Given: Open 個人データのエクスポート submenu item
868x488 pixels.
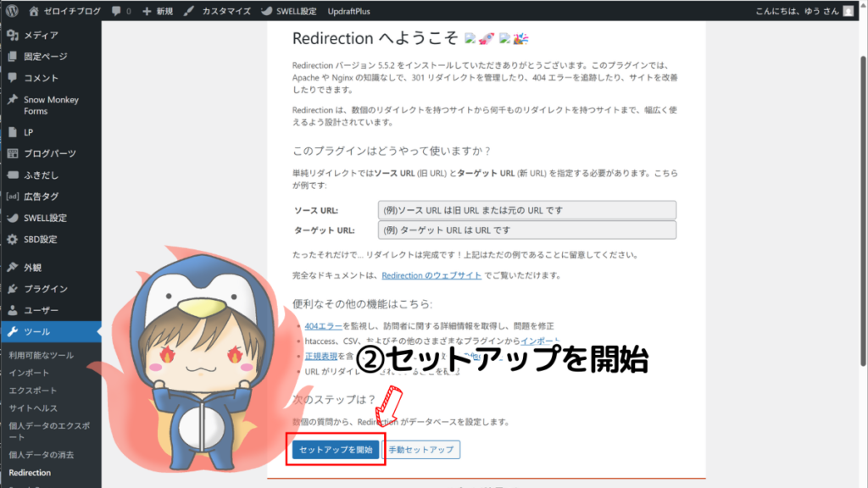Looking at the screenshot, I should (49, 431).
